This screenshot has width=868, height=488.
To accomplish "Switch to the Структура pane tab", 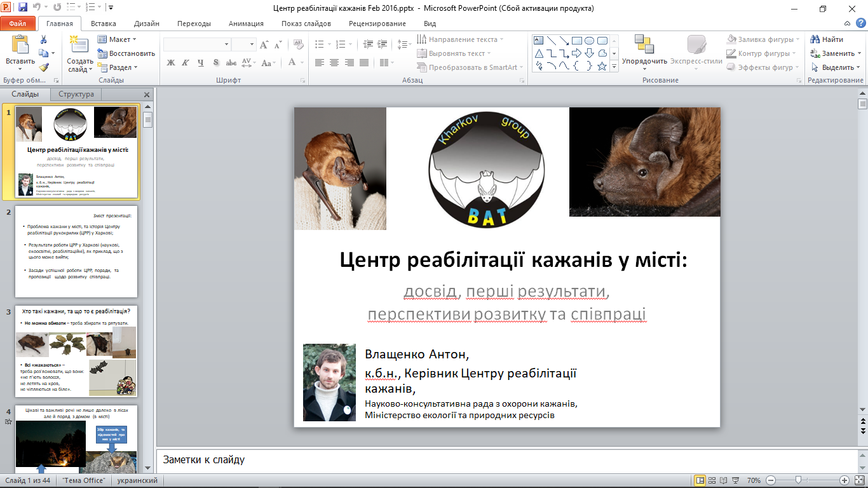I will [x=76, y=94].
